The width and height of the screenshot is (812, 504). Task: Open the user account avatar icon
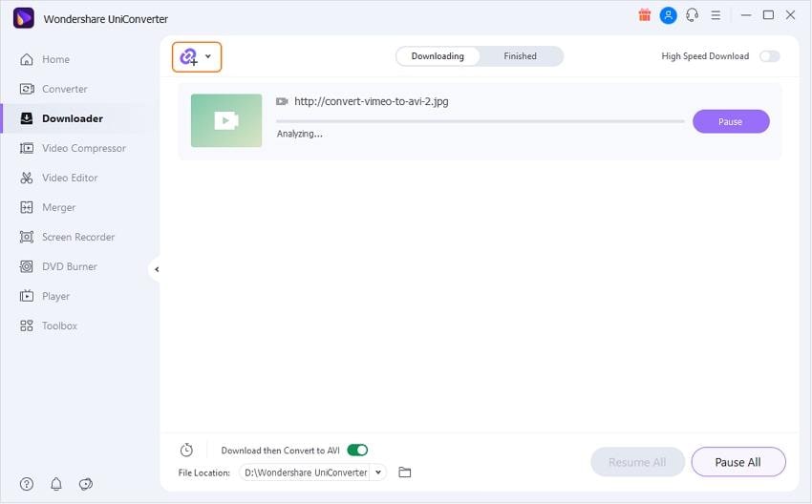[668, 15]
